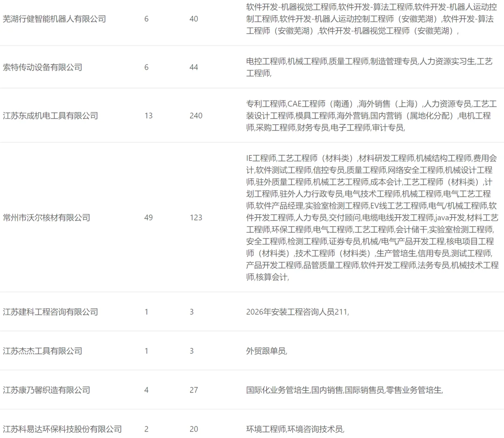
Task: Click the value 49 in 沃尔核材 row
Action: pyautogui.click(x=148, y=218)
